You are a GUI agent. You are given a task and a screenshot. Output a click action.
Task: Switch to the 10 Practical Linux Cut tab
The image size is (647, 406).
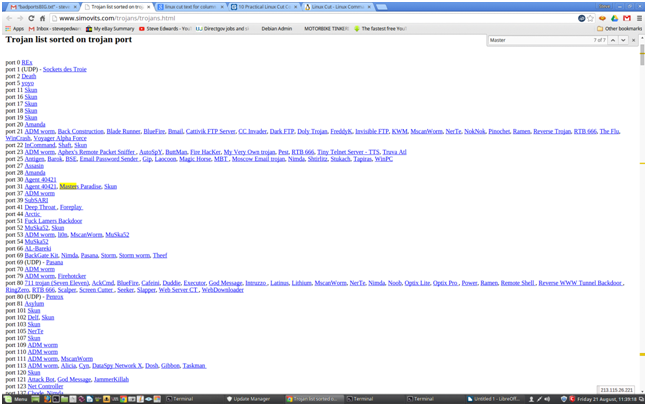click(x=264, y=7)
